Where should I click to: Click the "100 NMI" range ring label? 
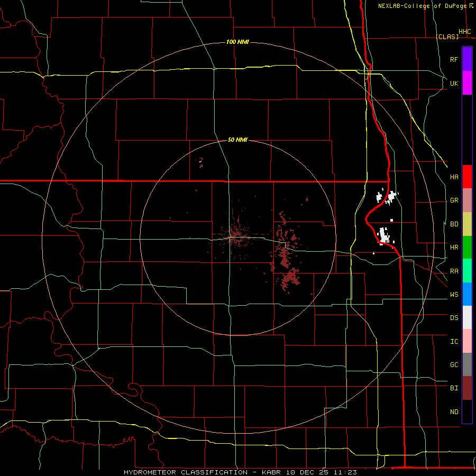(x=237, y=42)
